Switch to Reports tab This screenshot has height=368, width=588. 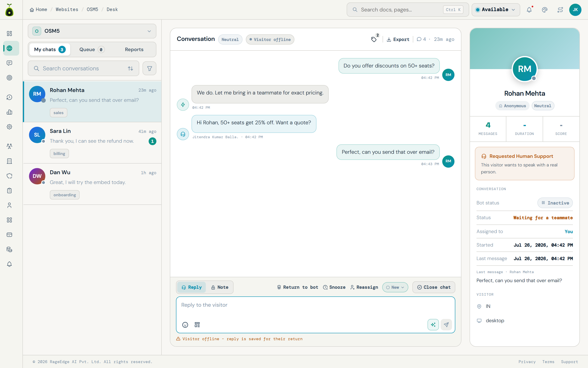pyautogui.click(x=134, y=49)
